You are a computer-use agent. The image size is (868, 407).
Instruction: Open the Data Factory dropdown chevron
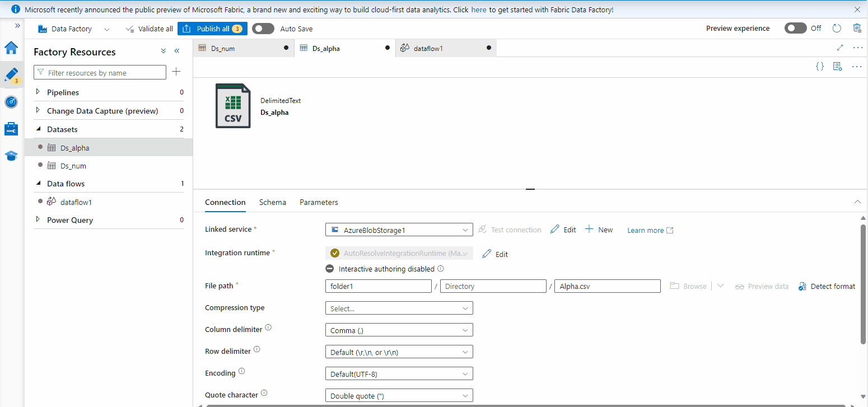[x=107, y=29]
